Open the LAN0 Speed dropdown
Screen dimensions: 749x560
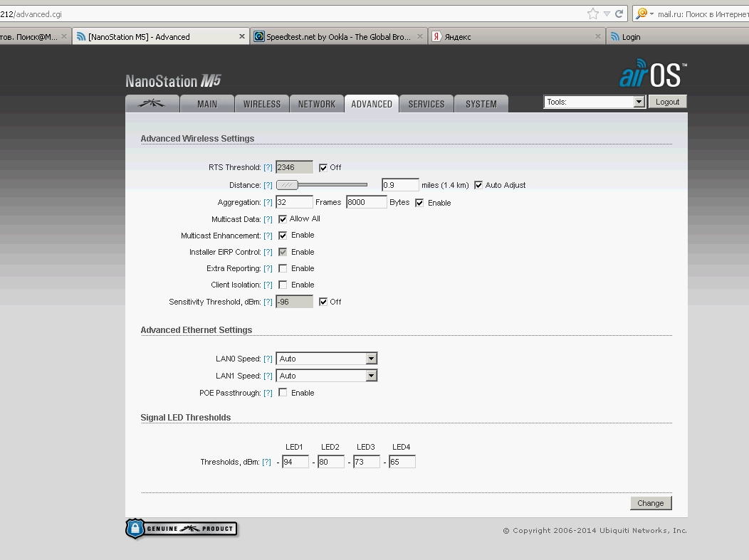[x=327, y=359]
